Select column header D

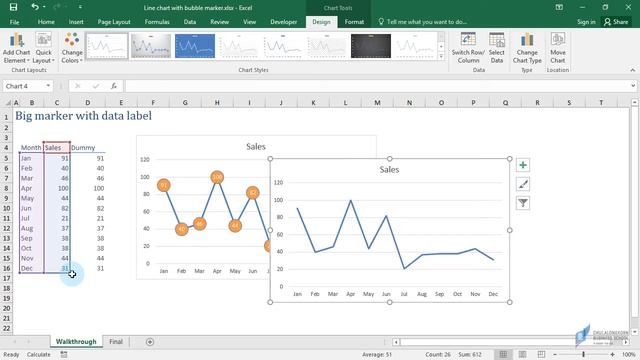coord(87,103)
